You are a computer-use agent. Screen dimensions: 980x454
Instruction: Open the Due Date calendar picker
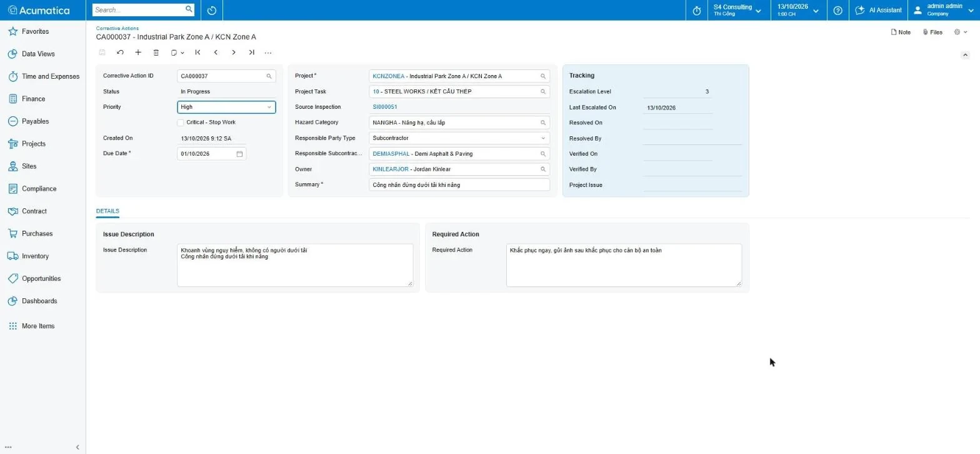click(239, 154)
